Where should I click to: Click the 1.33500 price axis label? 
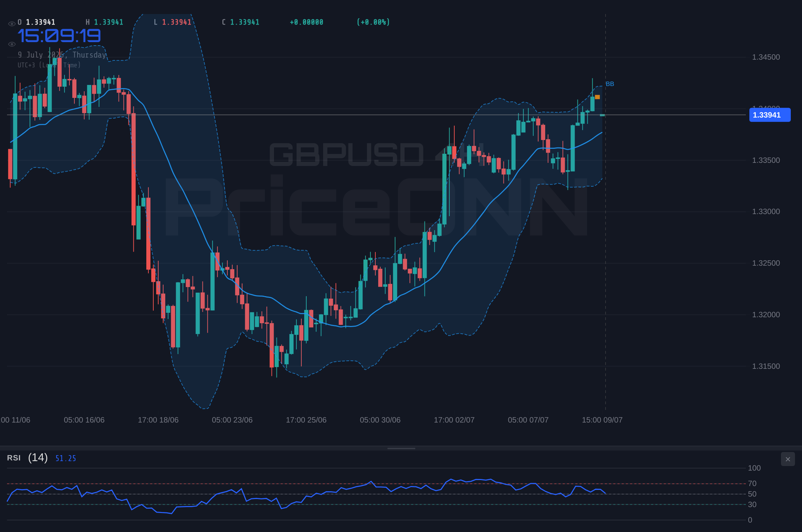click(766, 160)
